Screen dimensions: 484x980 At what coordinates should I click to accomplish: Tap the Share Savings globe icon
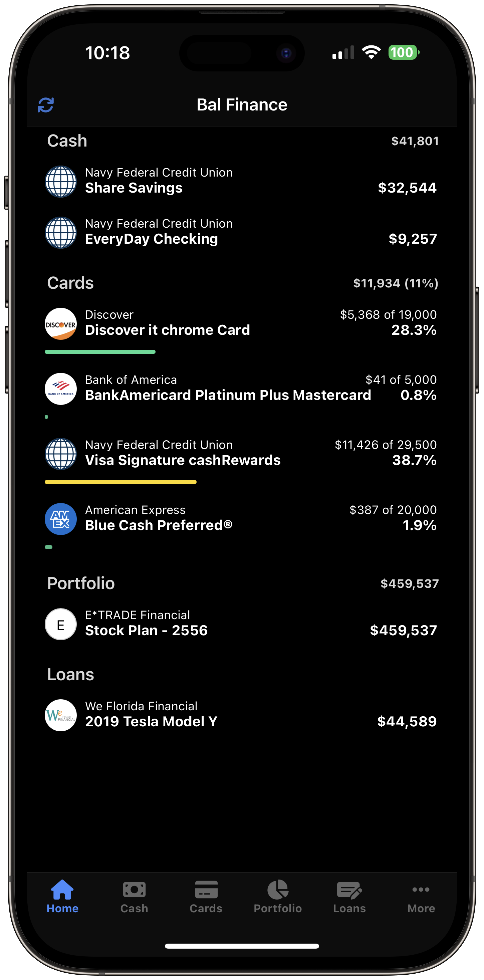pyautogui.click(x=61, y=182)
